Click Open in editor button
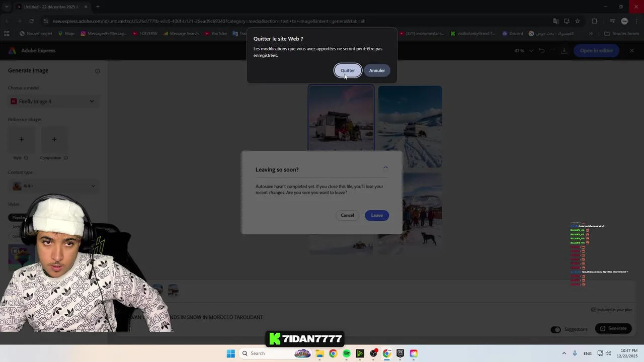Image resolution: width=644 pixels, height=362 pixels. (596, 51)
